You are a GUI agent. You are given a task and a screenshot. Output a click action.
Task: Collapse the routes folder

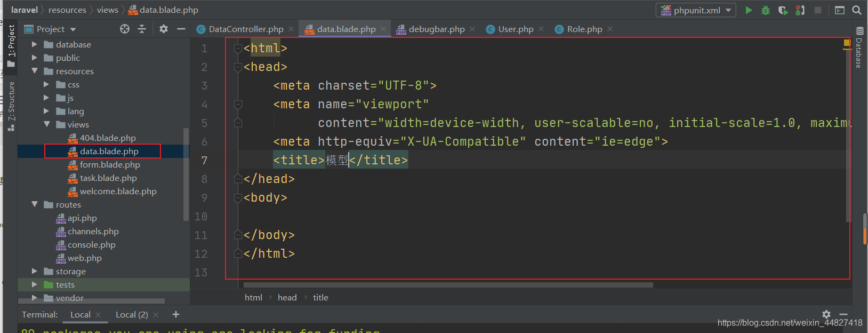(x=35, y=204)
